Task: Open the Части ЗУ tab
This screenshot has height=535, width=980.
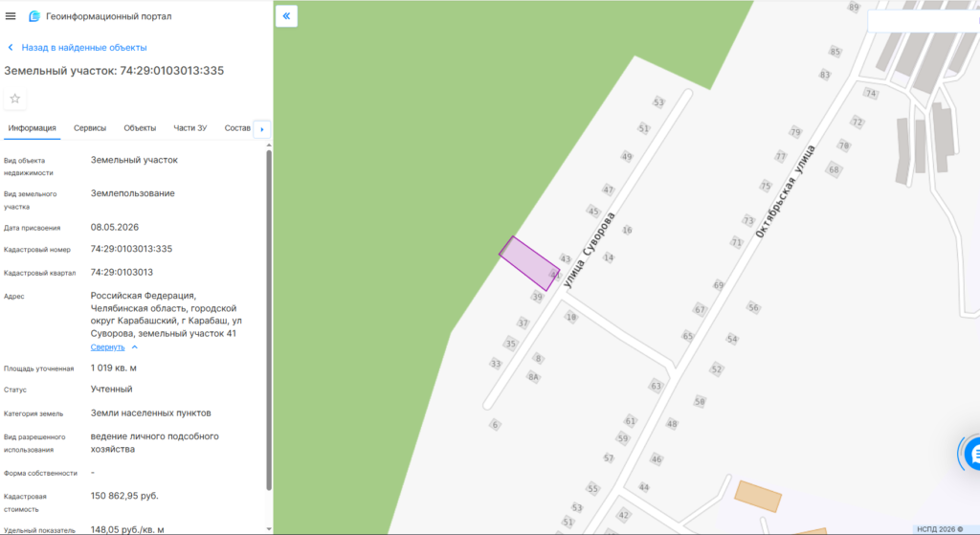Action: pyautogui.click(x=190, y=128)
